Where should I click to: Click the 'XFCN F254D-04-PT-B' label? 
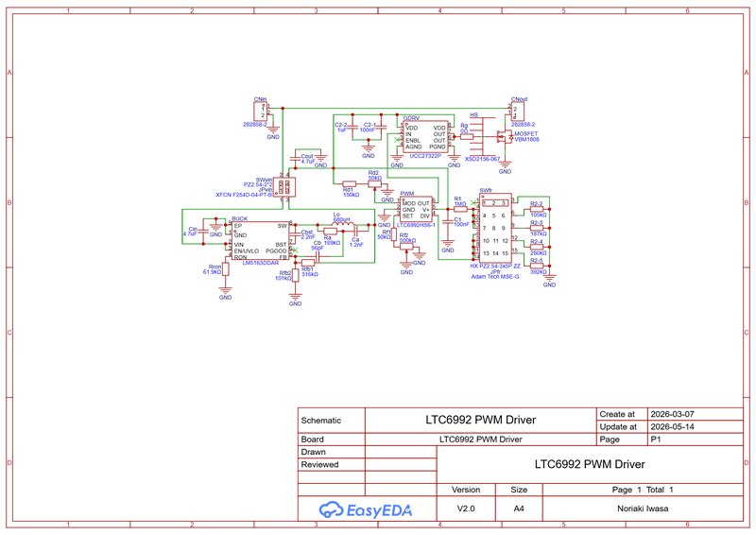244,195
